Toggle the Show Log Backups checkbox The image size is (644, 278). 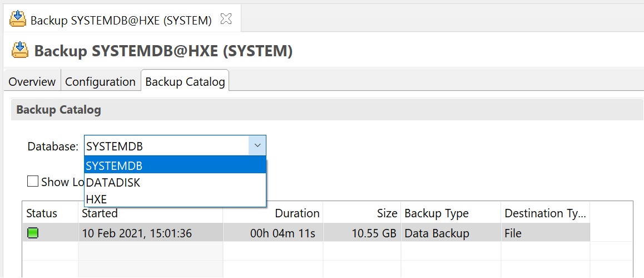tap(33, 182)
